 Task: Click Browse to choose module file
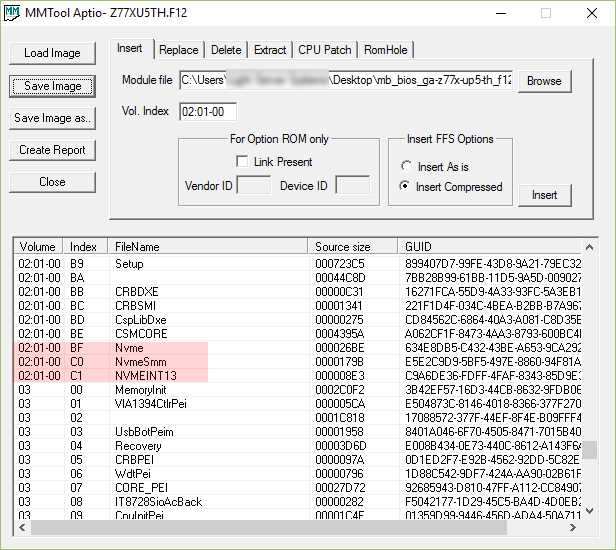544,81
